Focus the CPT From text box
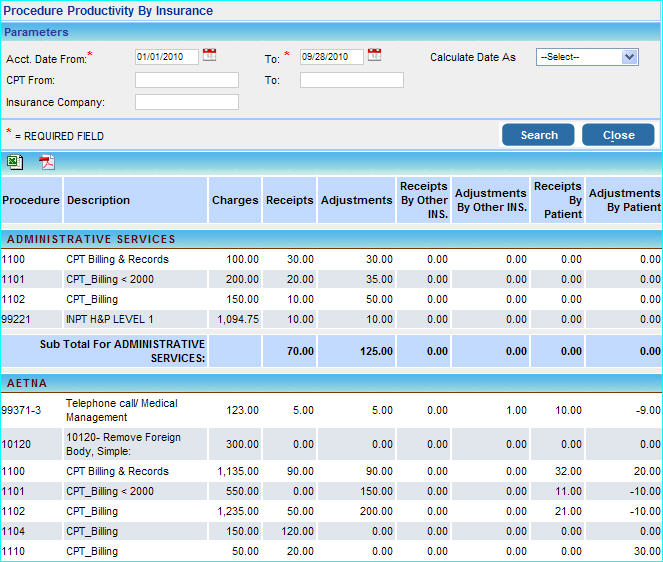The height and width of the screenshot is (562, 663). (x=186, y=80)
